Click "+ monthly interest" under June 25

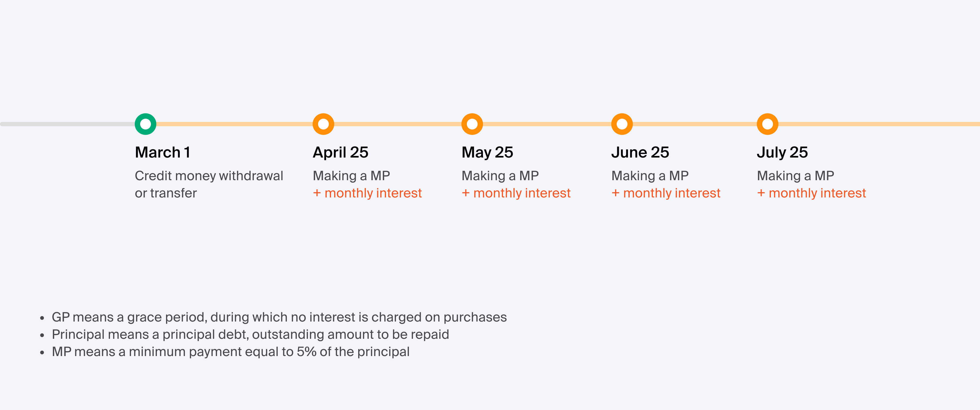pos(666,193)
